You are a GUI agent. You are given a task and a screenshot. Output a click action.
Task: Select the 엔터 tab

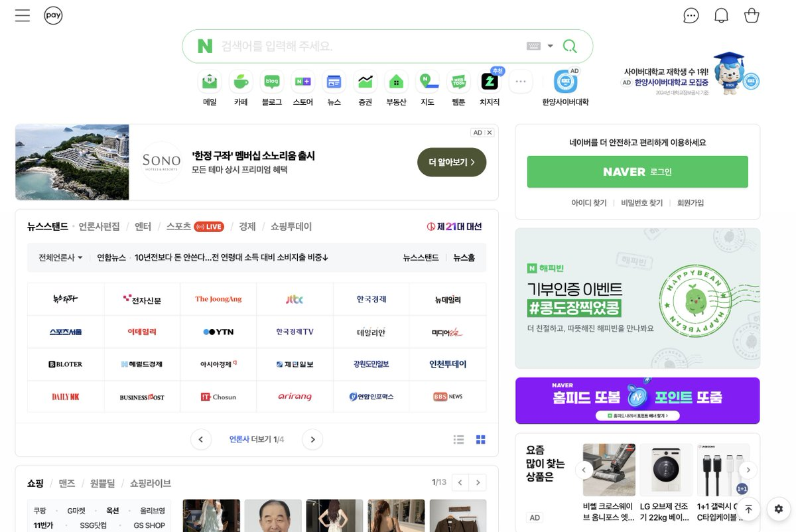143,226
